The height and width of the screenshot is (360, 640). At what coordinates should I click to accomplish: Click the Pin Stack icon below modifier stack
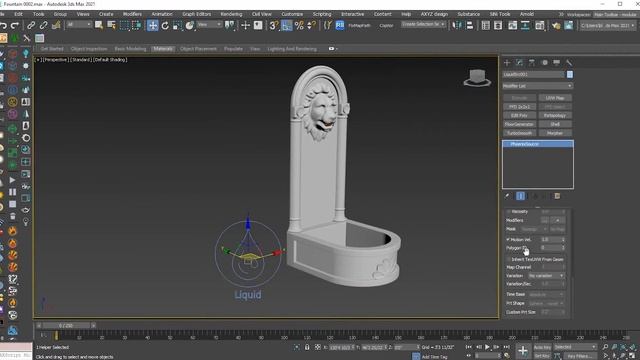(507, 196)
